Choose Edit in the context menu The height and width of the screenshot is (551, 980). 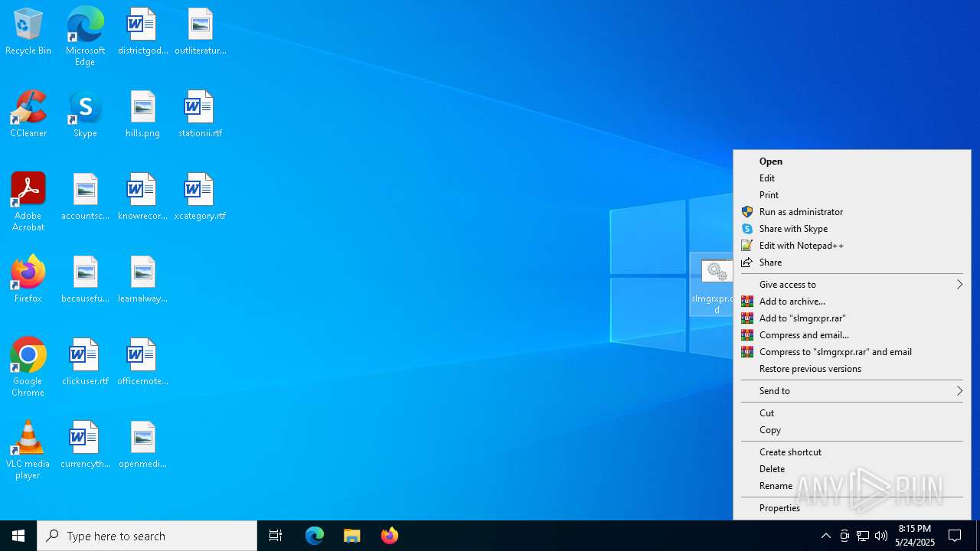point(852,178)
